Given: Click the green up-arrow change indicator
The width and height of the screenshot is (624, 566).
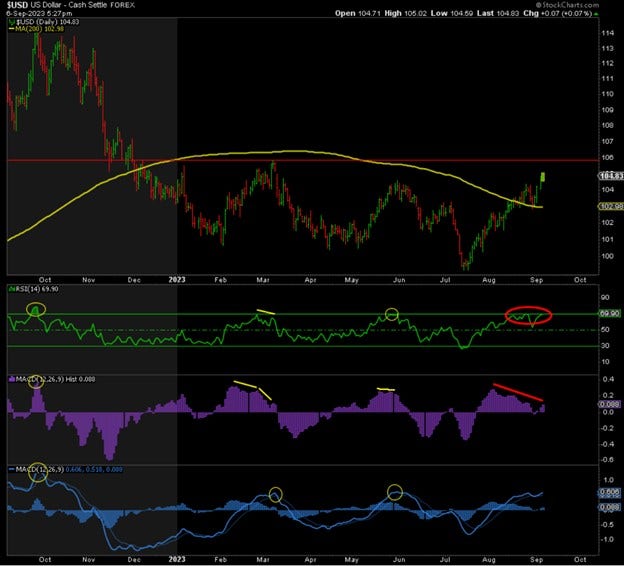Looking at the screenshot, I should point(596,14).
